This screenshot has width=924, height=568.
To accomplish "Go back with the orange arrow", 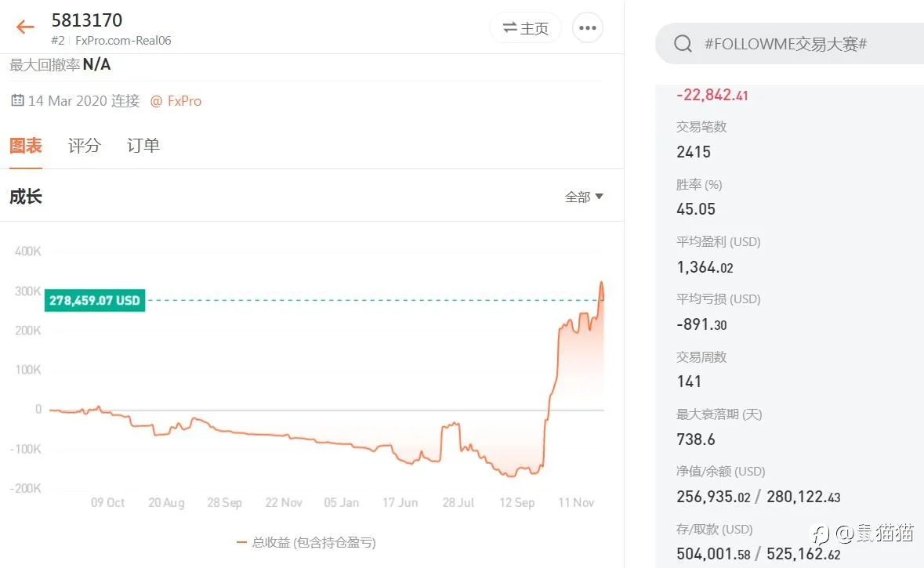I will 25,27.
